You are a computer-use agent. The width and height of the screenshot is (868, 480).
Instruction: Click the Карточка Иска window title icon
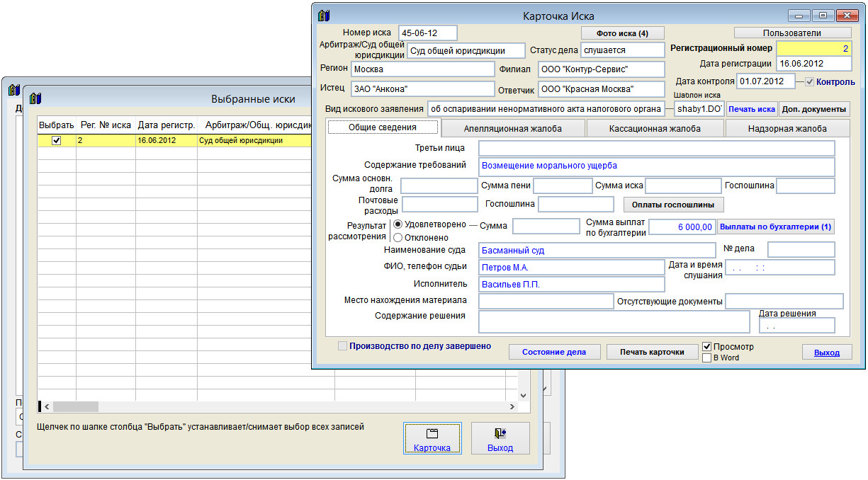pyautogui.click(x=324, y=16)
